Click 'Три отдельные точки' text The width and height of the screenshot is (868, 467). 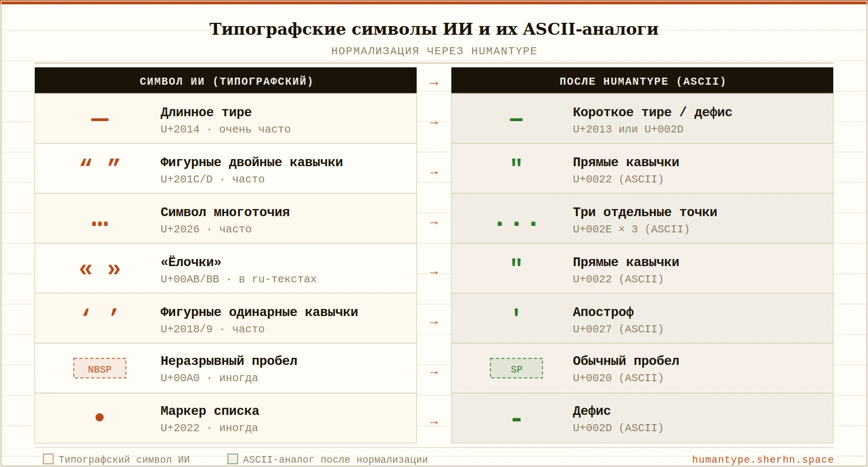(x=645, y=212)
